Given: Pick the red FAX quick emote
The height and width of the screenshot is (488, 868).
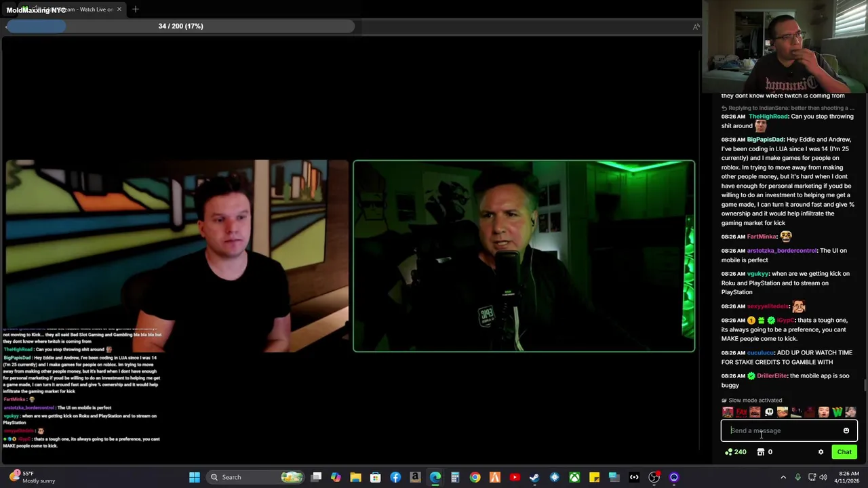Looking at the screenshot, I should [741, 412].
